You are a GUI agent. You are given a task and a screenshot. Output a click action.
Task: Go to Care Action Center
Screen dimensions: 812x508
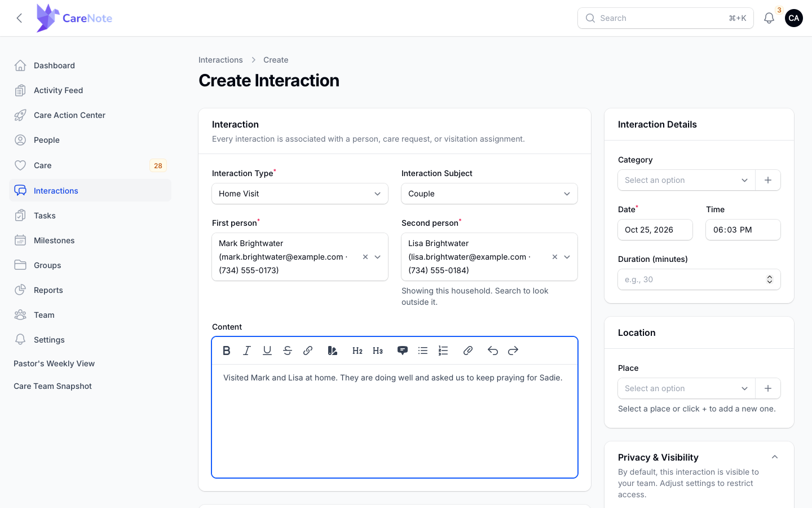pos(90,115)
